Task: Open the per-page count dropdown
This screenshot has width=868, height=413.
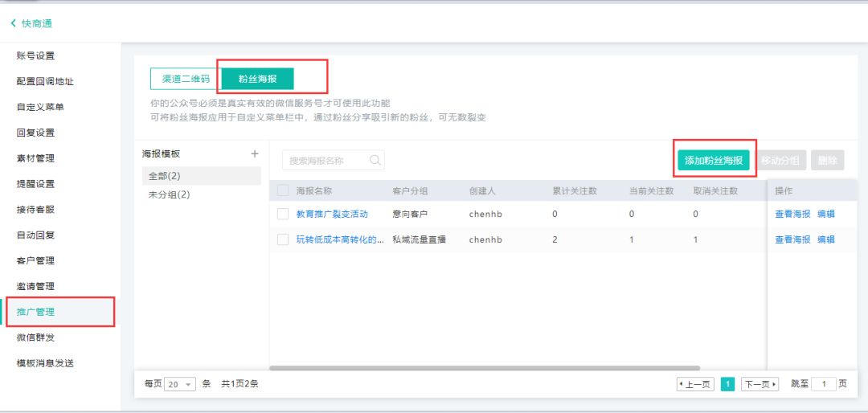Action: [179, 384]
